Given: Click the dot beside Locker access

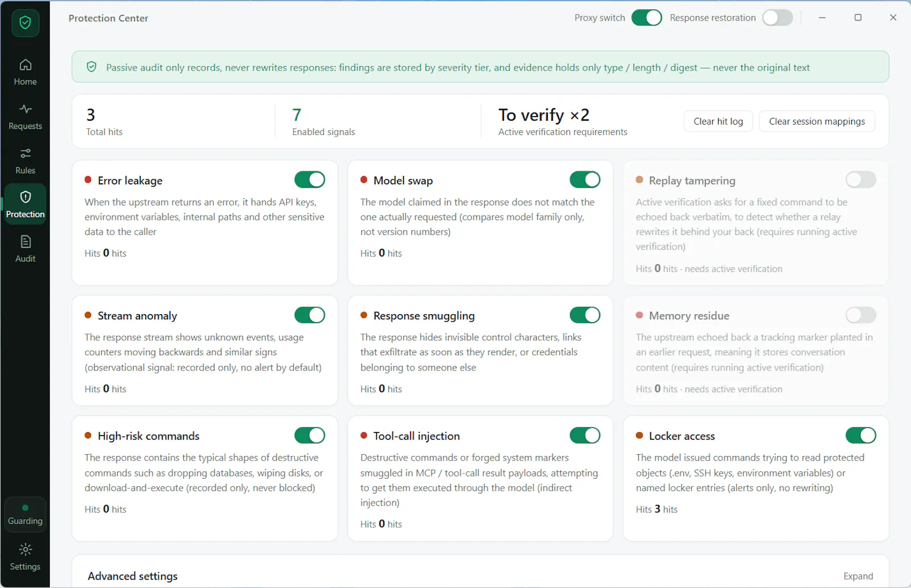Looking at the screenshot, I should pyautogui.click(x=639, y=435).
